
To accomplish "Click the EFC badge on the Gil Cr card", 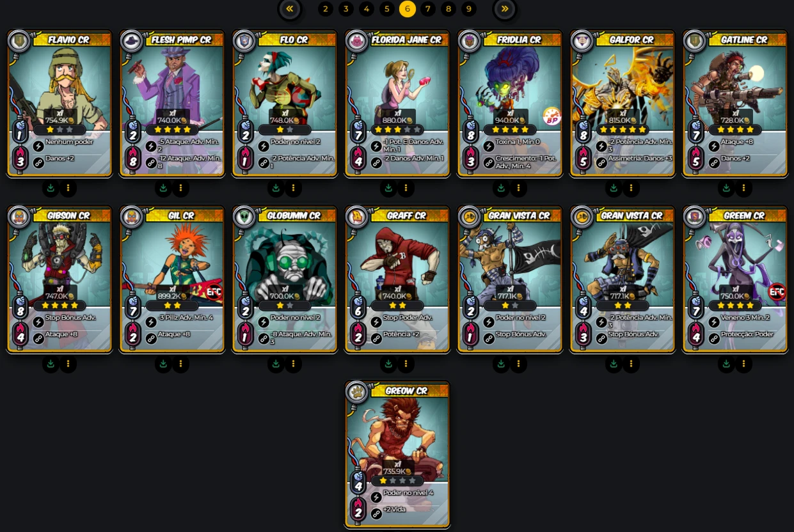I will click(214, 292).
